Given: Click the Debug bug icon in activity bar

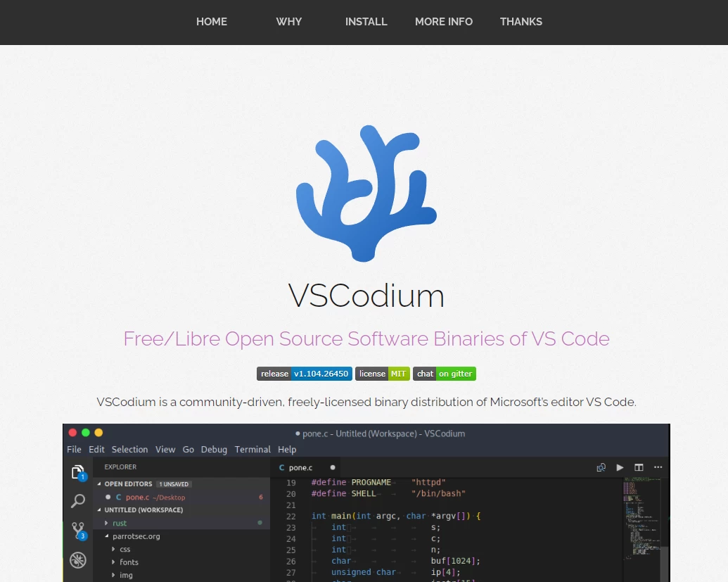Looking at the screenshot, I should coord(78,560).
